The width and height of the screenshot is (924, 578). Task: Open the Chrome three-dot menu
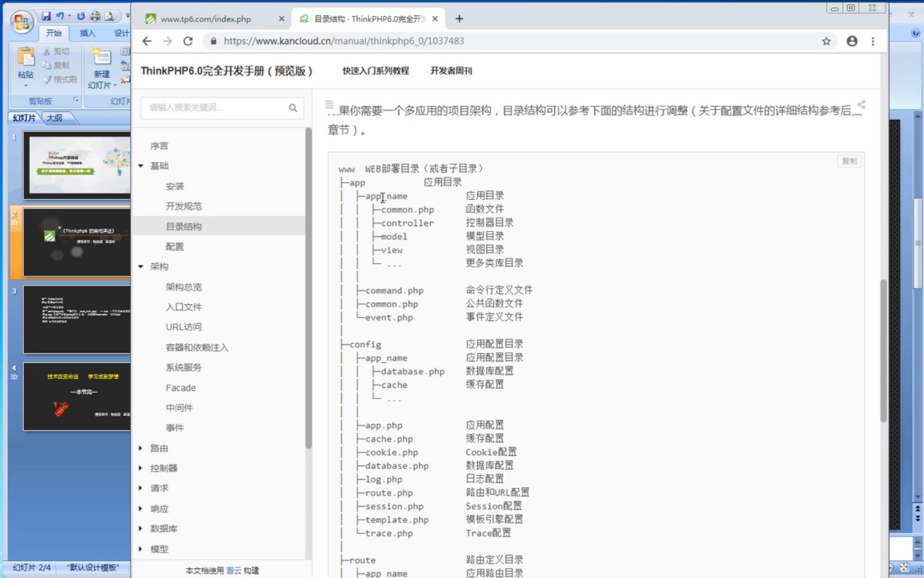point(873,41)
